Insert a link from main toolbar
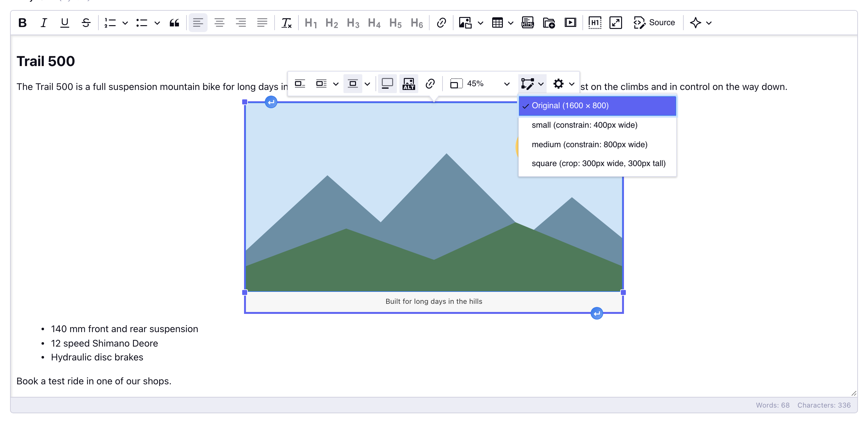The height and width of the screenshot is (423, 868). 441,23
